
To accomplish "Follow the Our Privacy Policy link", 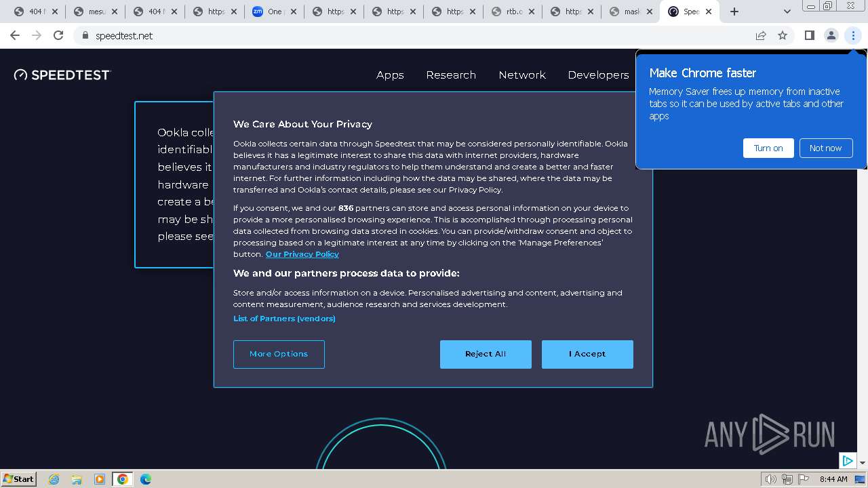I will 302,254.
